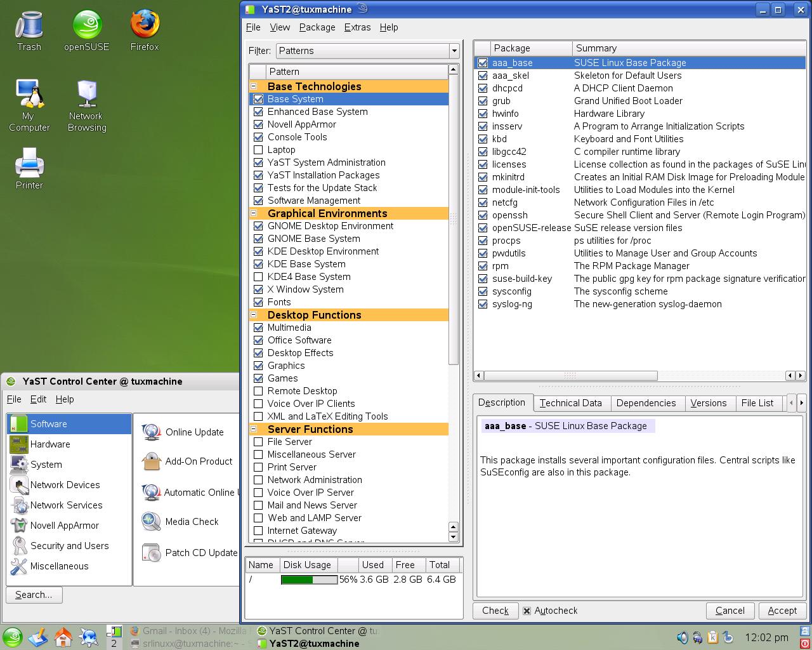
Task: Collapse the Desktop Functions group
Action: tap(254, 315)
